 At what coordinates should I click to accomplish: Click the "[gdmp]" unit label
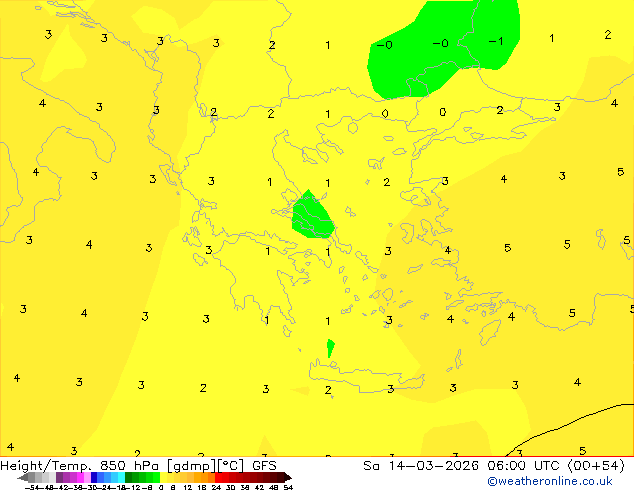click(x=192, y=466)
